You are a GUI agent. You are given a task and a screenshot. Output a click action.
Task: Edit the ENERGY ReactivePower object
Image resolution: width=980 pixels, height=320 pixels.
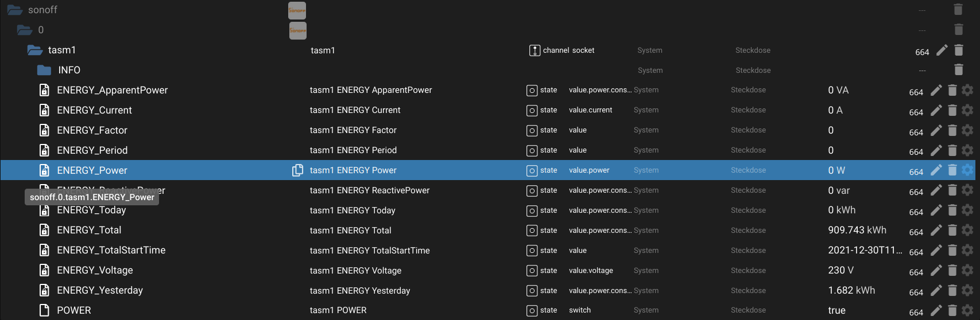(936, 190)
